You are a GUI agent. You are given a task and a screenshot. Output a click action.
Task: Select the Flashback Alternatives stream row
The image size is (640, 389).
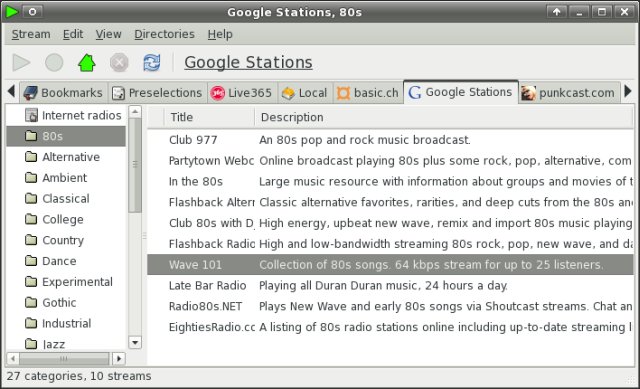click(x=390, y=202)
